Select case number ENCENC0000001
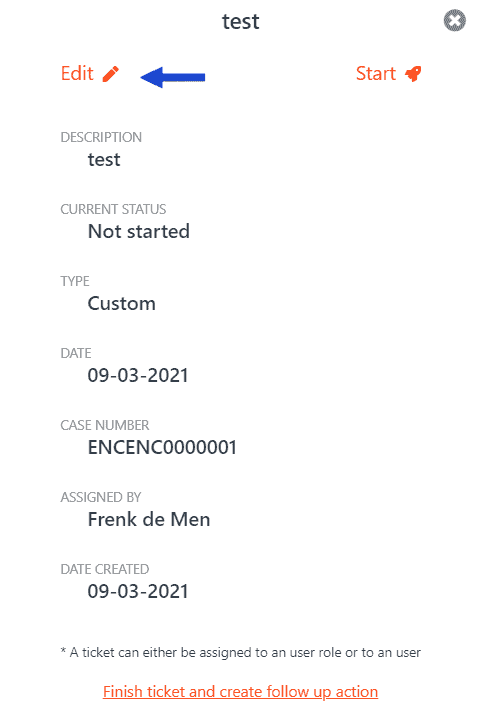This screenshot has width=485, height=725. pyautogui.click(x=162, y=447)
